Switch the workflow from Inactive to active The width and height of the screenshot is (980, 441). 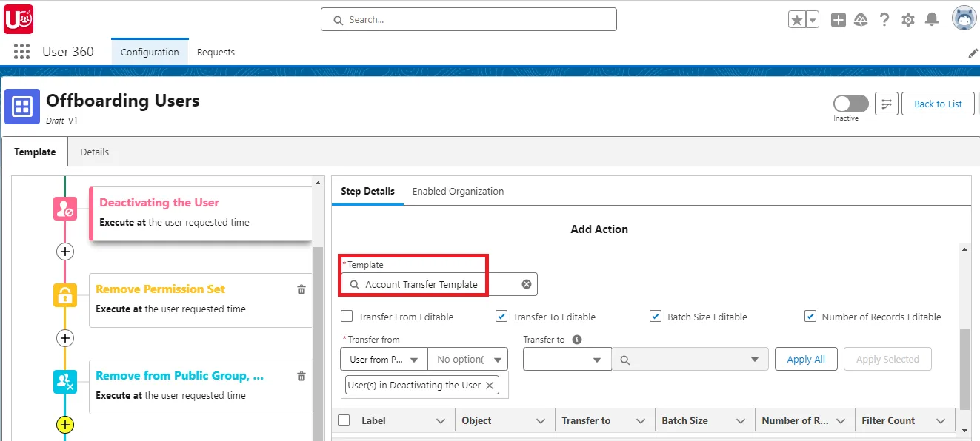coord(850,104)
